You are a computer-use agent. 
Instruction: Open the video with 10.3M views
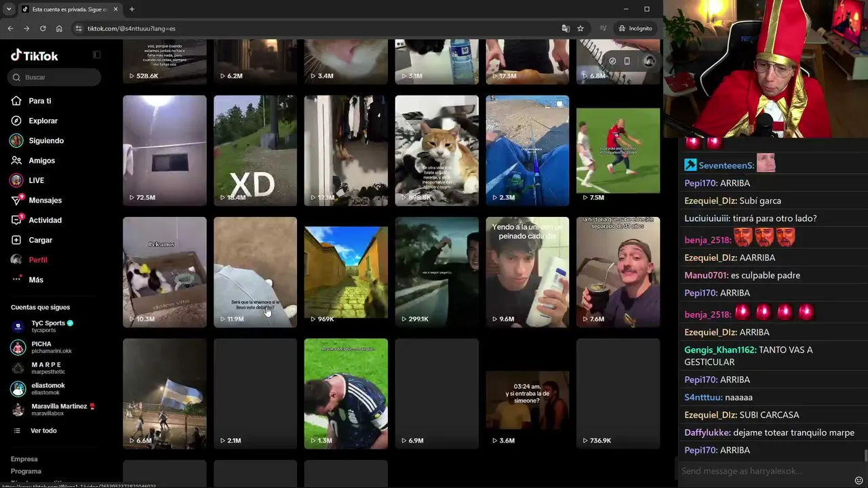coord(165,272)
